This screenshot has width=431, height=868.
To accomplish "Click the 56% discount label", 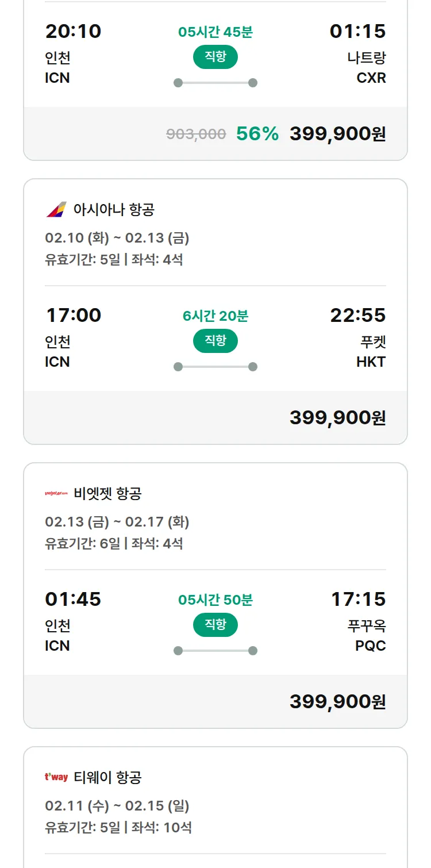I will tap(257, 133).
